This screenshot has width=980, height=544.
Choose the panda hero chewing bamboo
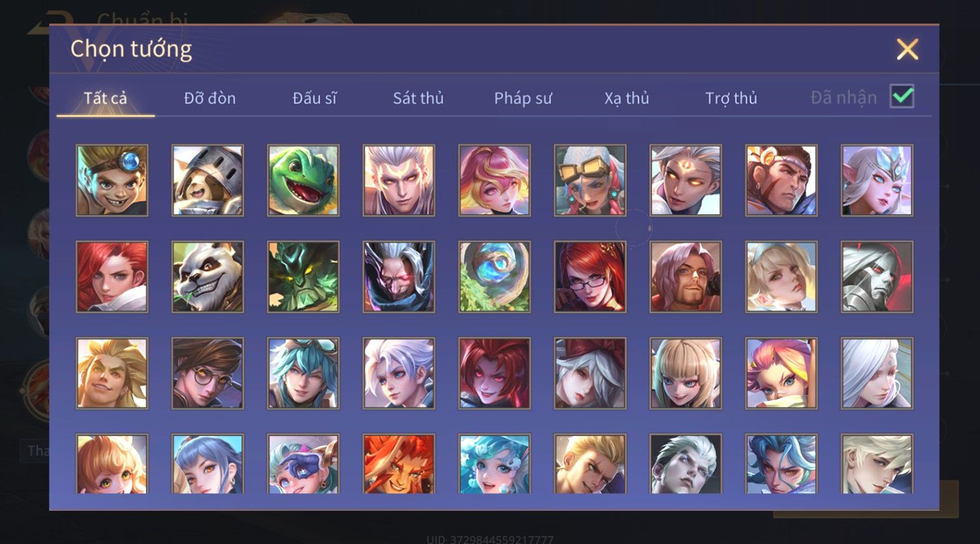click(208, 277)
